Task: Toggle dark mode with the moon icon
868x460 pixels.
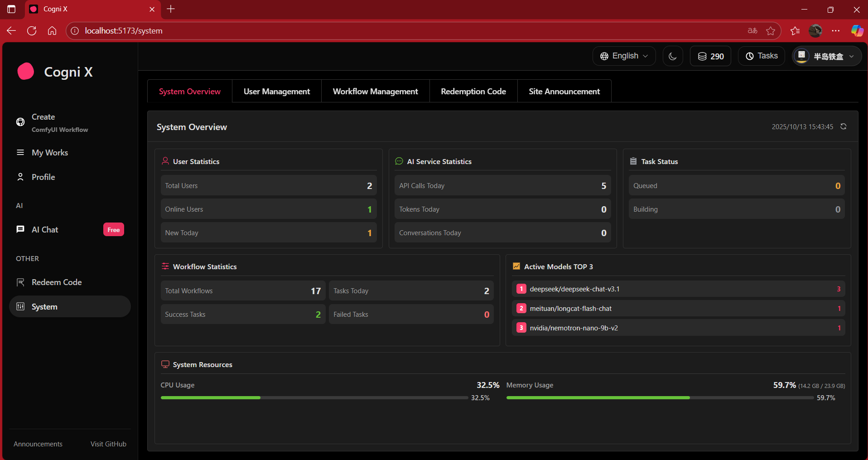Action: (672, 56)
